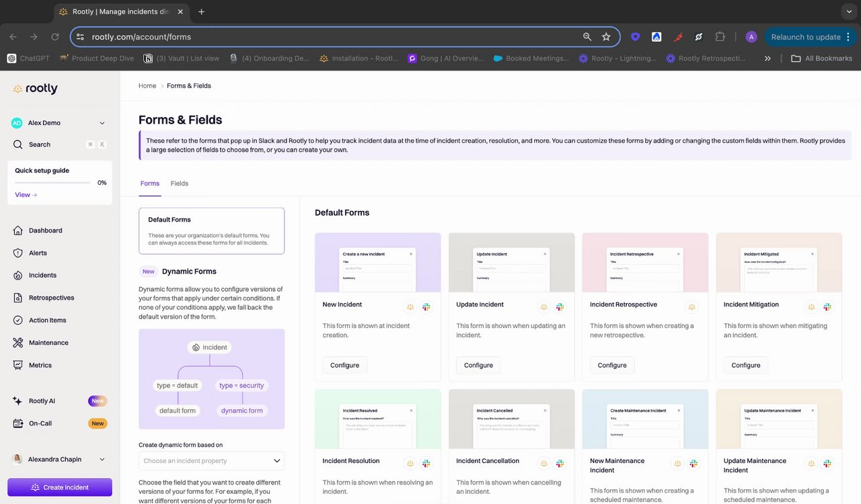Click Rootly icon on Incident Cancellation card
This screenshot has height=504, width=861.
click(544, 464)
